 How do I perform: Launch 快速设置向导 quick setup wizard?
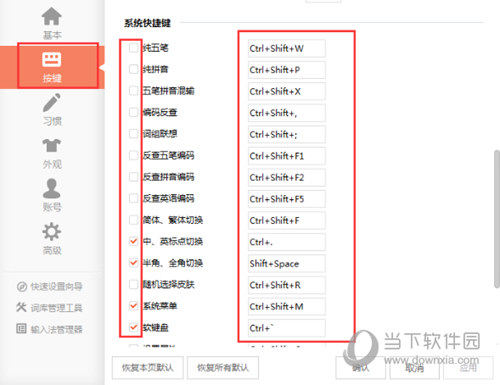(x=50, y=286)
